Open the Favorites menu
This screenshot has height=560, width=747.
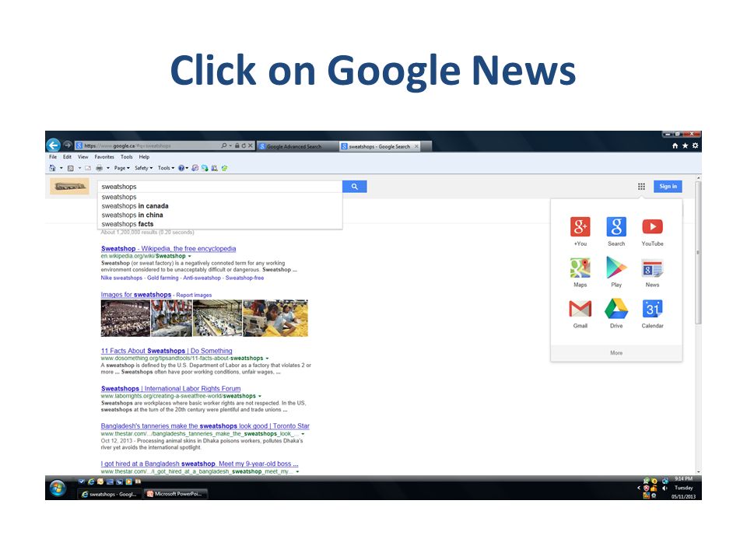(x=104, y=156)
